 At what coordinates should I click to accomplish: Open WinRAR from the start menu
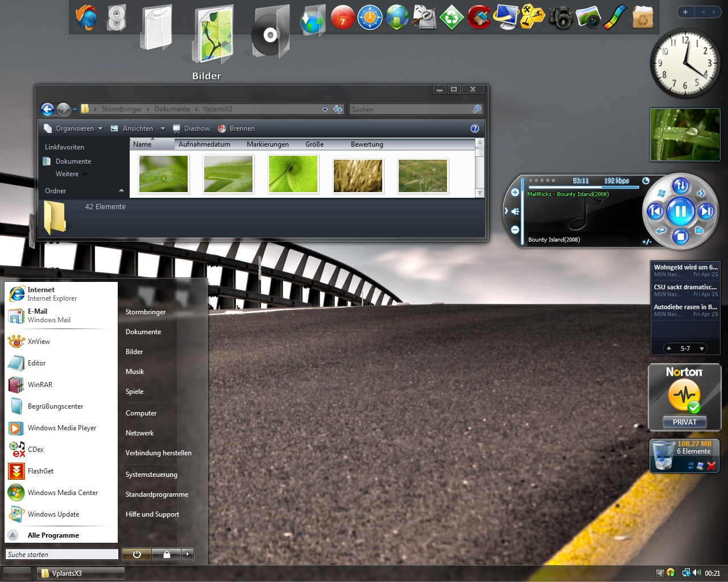click(x=61, y=385)
